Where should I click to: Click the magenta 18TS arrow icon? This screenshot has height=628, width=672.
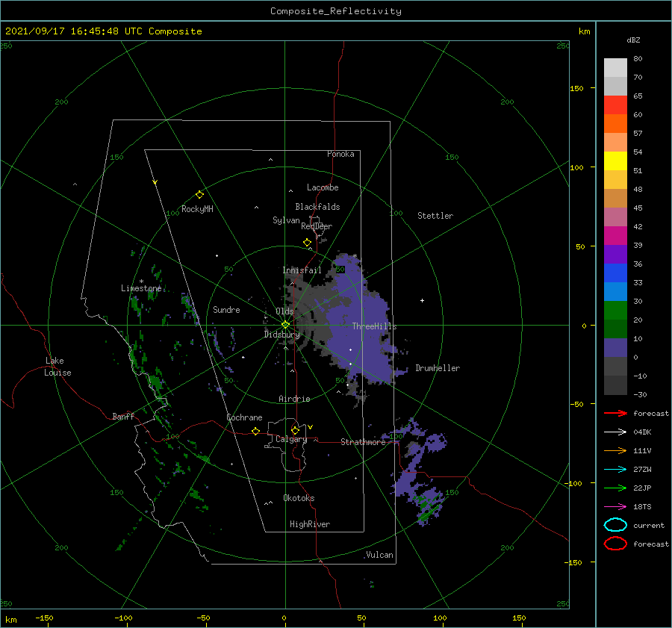(x=615, y=507)
